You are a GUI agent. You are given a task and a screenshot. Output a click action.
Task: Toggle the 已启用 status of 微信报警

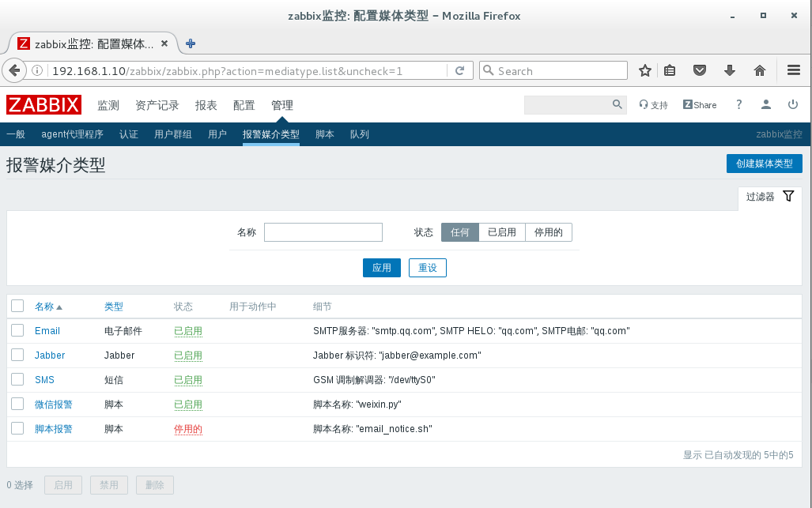(x=188, y=404)
